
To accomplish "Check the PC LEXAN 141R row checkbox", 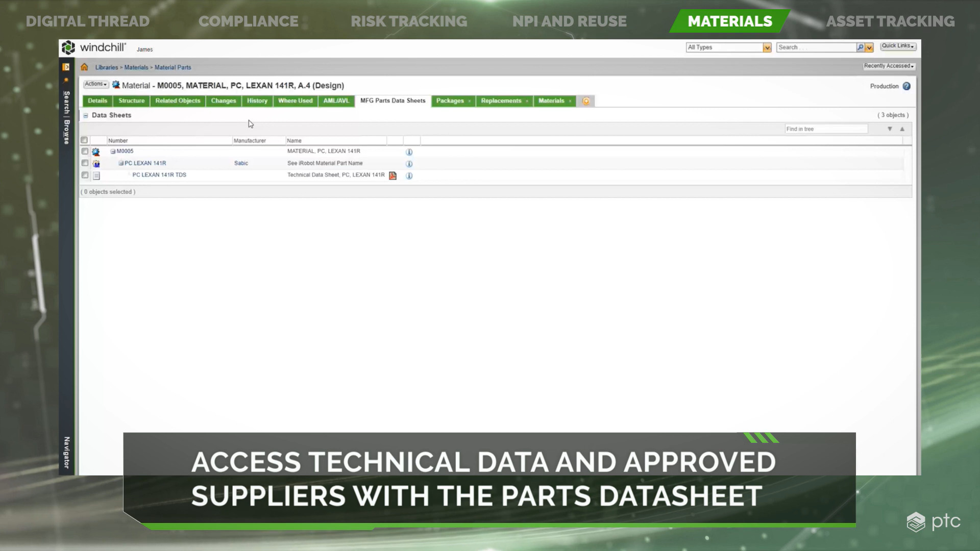I will [x=85, y=163].
